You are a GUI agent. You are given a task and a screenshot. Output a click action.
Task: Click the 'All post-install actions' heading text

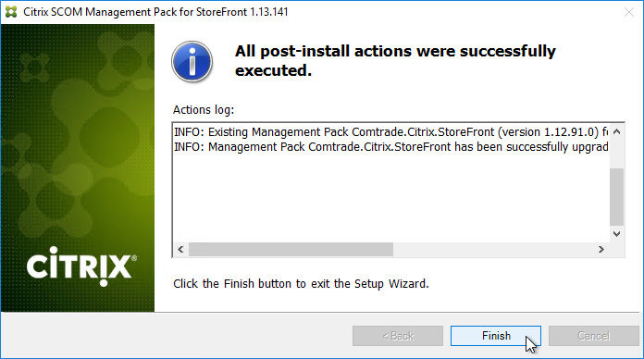tap(395, 61)
